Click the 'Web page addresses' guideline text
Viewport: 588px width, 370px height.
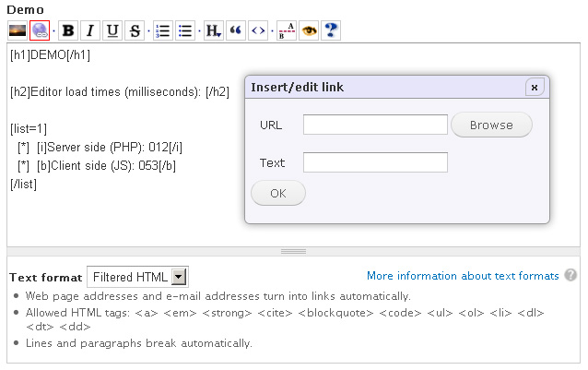218,296
